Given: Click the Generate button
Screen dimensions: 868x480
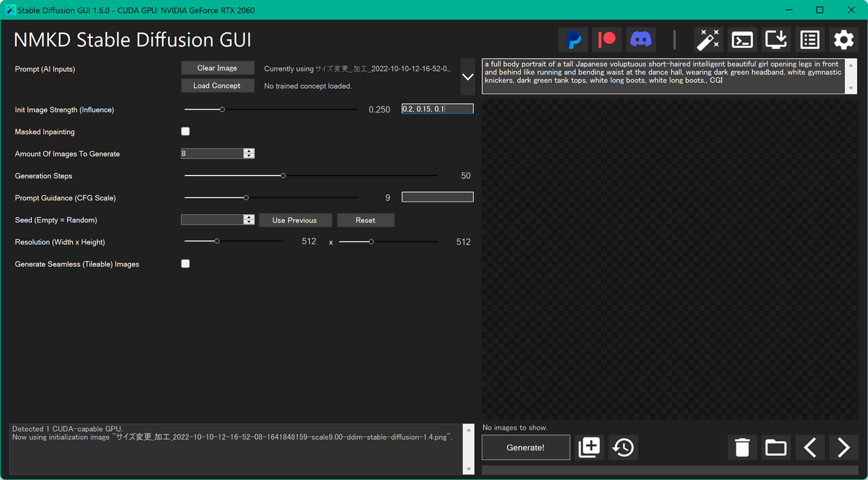Looking at the screenshot, I should (x=526, y=447).
